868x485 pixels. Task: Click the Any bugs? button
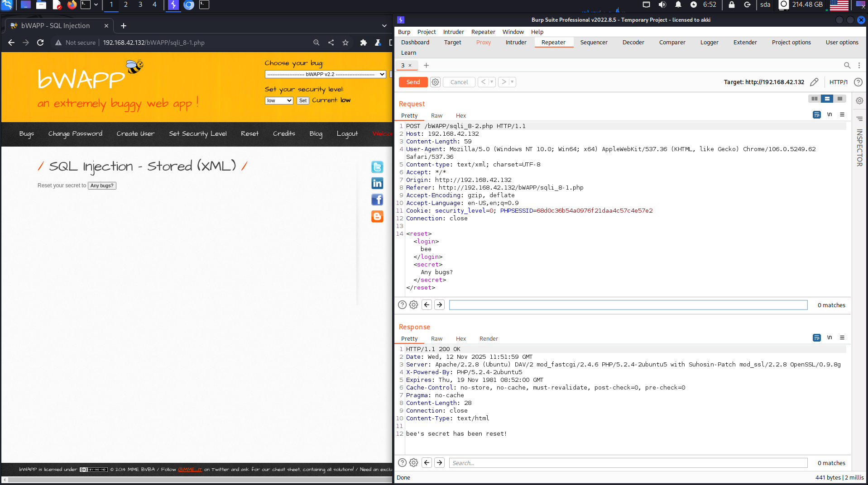[102, 185]
